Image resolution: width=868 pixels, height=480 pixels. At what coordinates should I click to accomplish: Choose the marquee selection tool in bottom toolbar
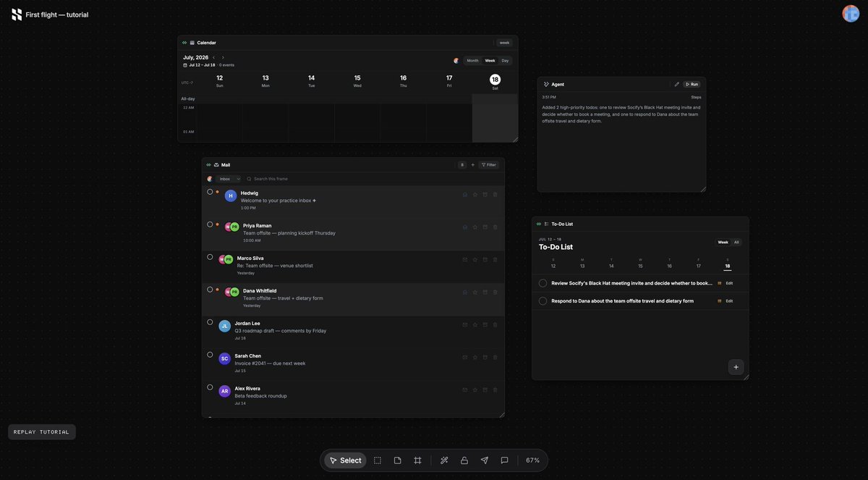coord(378,460)
